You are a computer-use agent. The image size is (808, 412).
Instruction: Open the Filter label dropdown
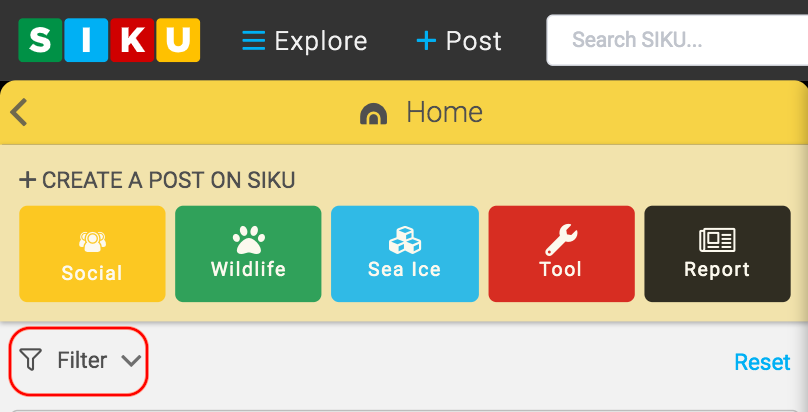[x=82, y=360]
